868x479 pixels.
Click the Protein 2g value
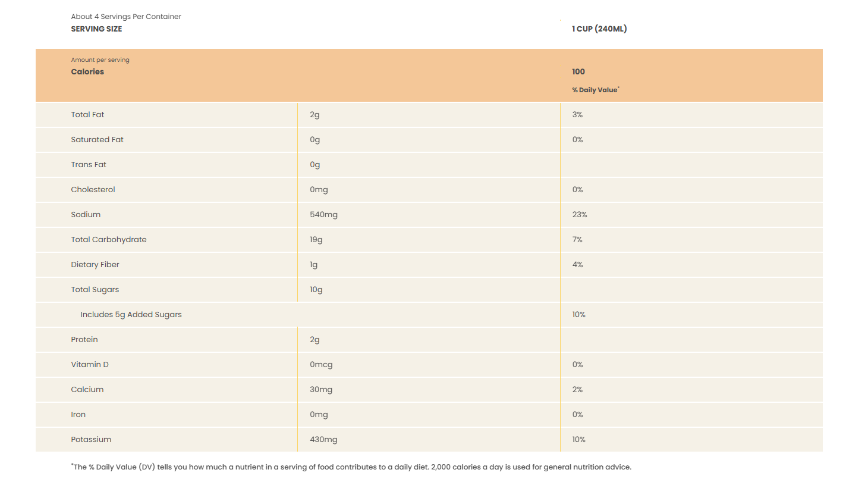click(315, 339)
